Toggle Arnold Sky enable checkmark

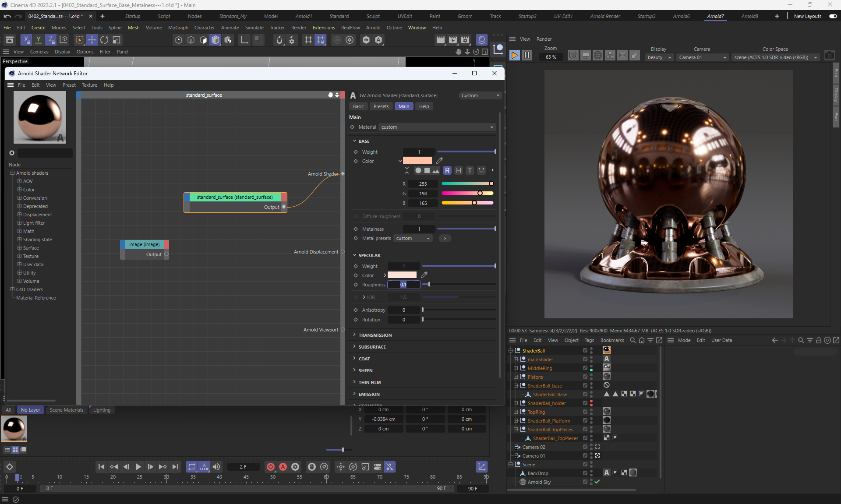pos(597,482)
